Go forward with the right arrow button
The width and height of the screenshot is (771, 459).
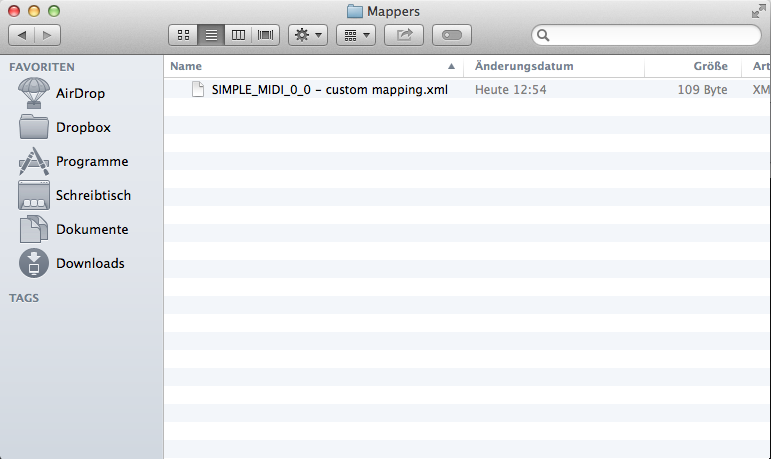[47, 35]
